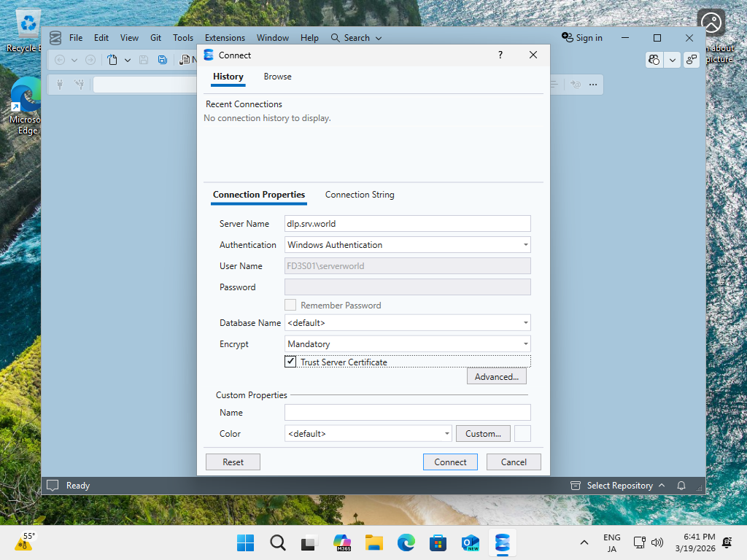The height and width of the screenshot is (560, 747).
Task: Click the New Query icon in toolbar
Action: pyautogui.click(x=185, y=60)
